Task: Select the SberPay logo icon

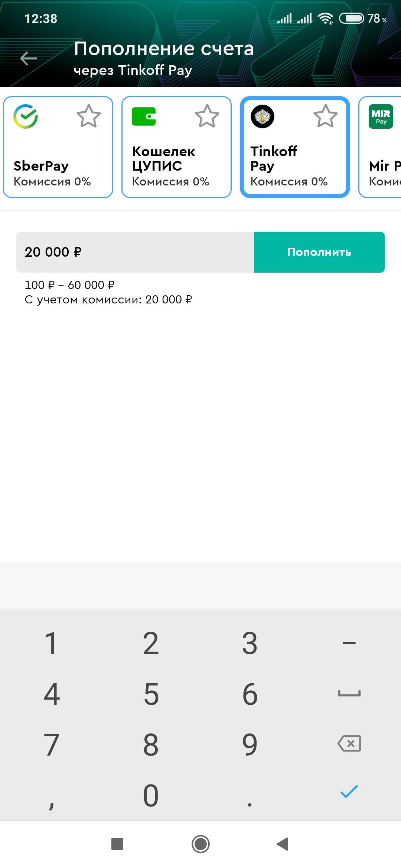Action: click(26, 116)
